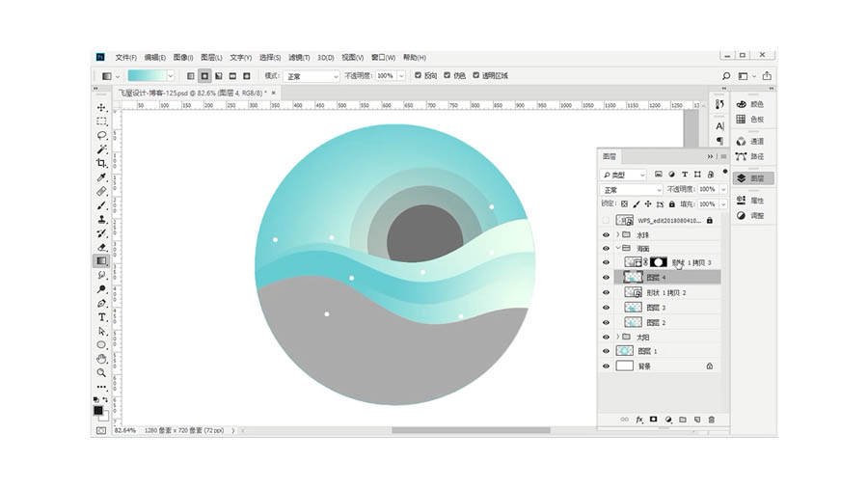Viewport: 868px width, 488px height.
Task: Open the 属性 (Properties) panel
Action: [751, 201]
